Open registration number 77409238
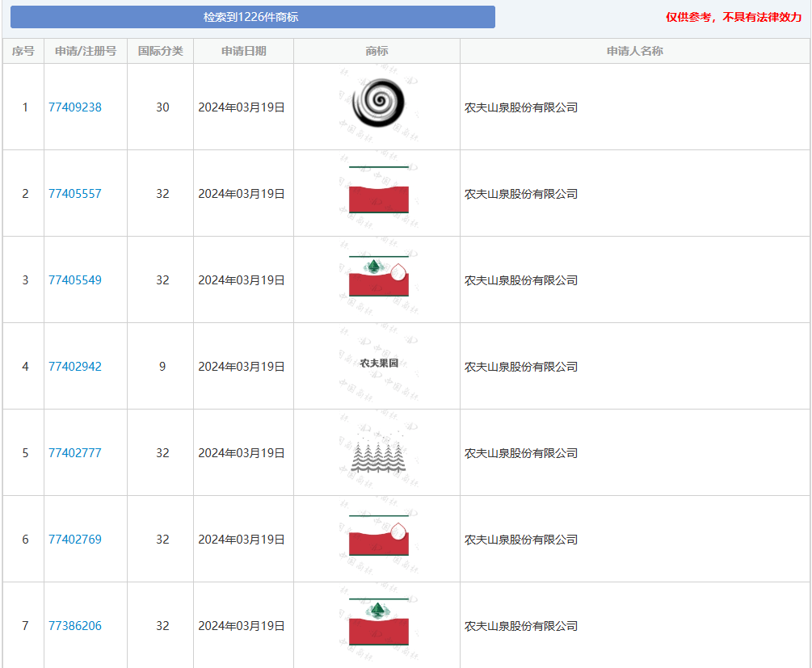The image size is (812, 668). pos(75,107)
